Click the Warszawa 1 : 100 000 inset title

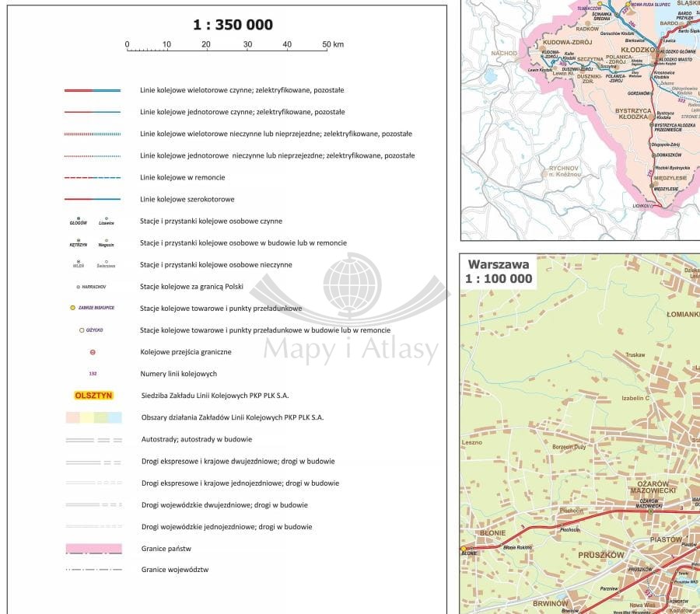499,271
